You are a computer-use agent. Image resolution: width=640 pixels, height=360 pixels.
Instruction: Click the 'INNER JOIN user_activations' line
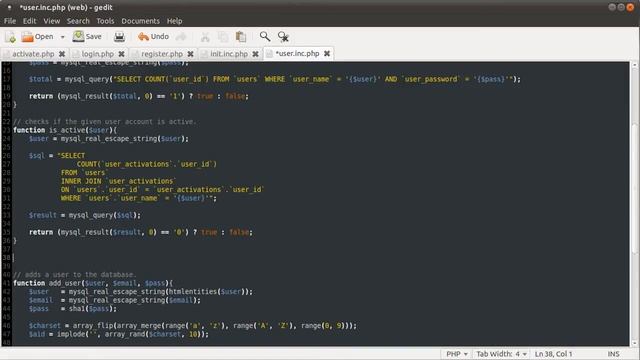[118, 181]
